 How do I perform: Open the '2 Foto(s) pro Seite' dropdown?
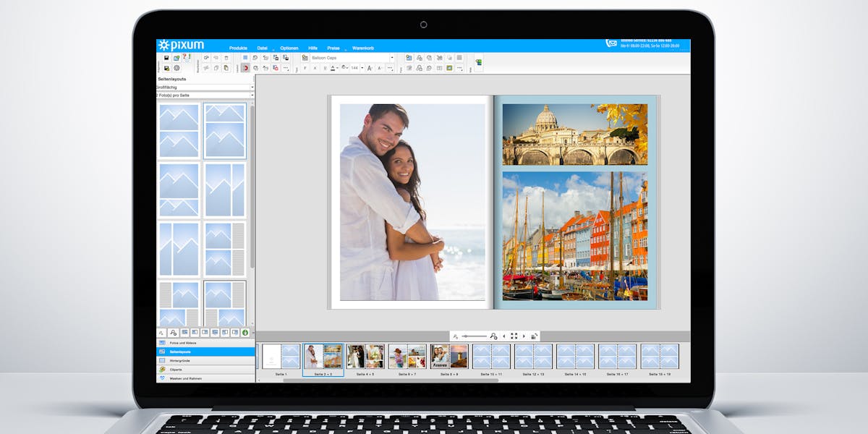coord(203,95)
